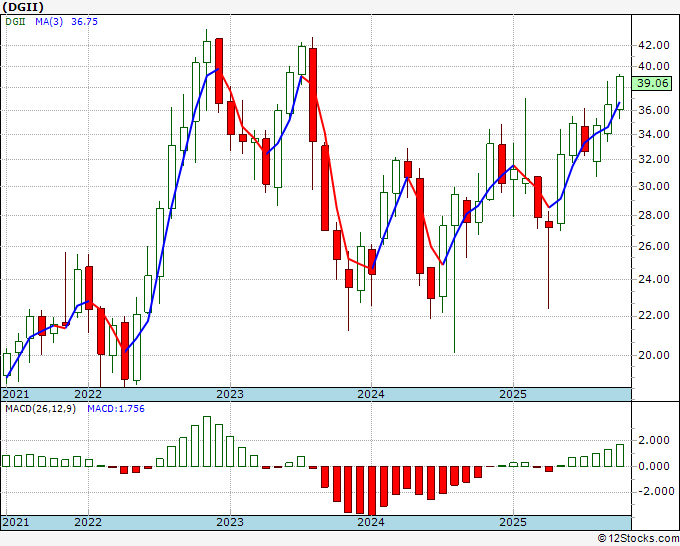Viewport: 680px width, 546px height.
Task: Click the 40.00 price axis label
Action: coord(653,66)
